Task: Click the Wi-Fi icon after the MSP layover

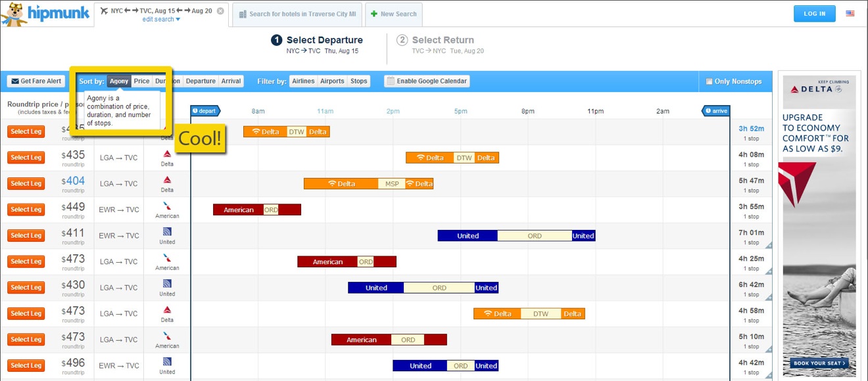Action: pyautogui.click(x=410, y=184)
